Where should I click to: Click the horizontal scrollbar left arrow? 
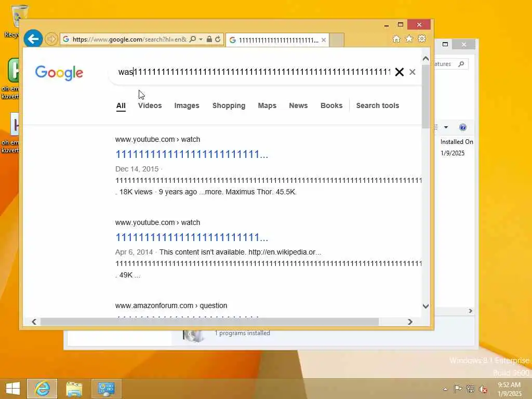pyautogui.click(x=34, y=322)
